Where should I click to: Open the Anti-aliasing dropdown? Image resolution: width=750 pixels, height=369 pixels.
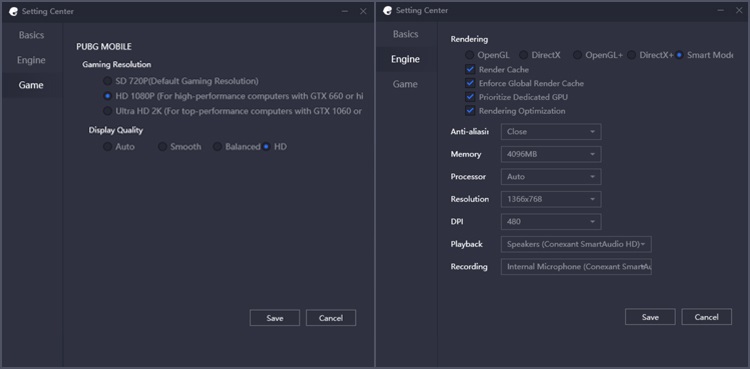(x=551, y=132)
